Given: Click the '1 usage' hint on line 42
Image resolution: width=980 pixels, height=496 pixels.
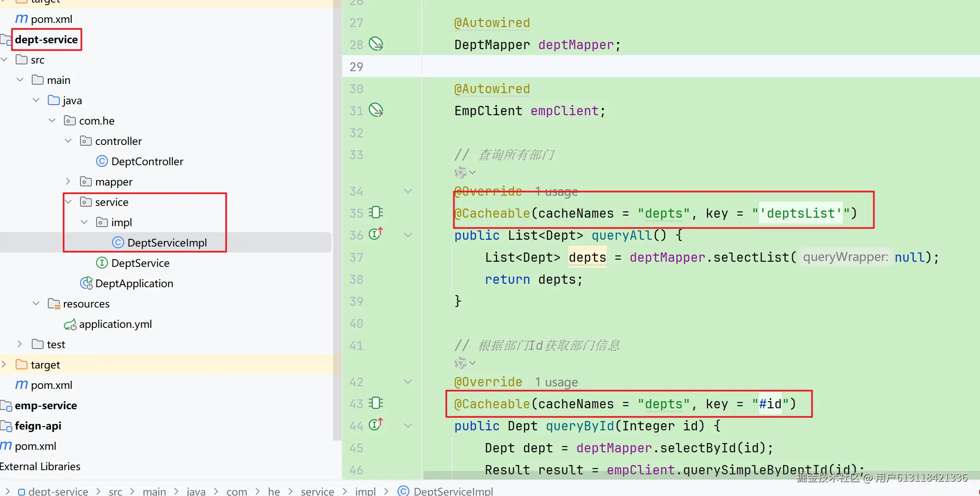Looking at the screenshot, I should coord(556,382).
